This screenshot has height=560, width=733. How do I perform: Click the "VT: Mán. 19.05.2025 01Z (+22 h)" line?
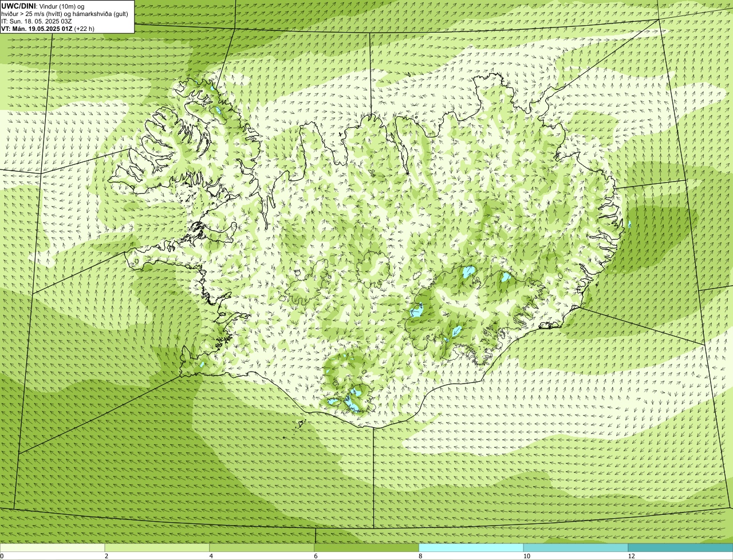tap(48, 29)
